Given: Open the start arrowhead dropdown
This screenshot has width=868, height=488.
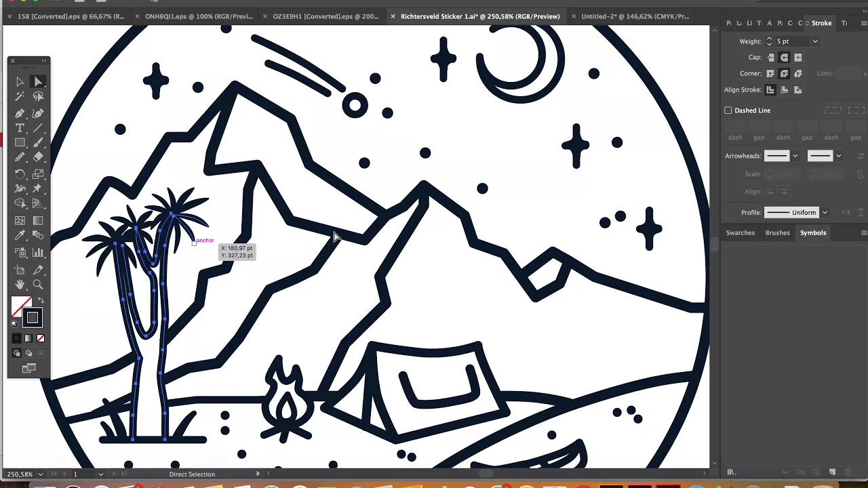Looking at the screenshot, I should [795, 156].
